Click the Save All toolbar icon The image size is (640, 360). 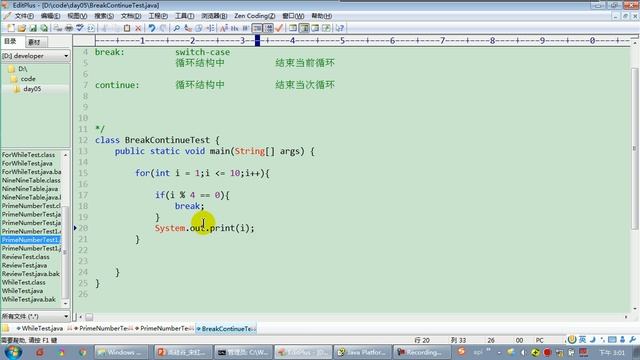(44, 28)
